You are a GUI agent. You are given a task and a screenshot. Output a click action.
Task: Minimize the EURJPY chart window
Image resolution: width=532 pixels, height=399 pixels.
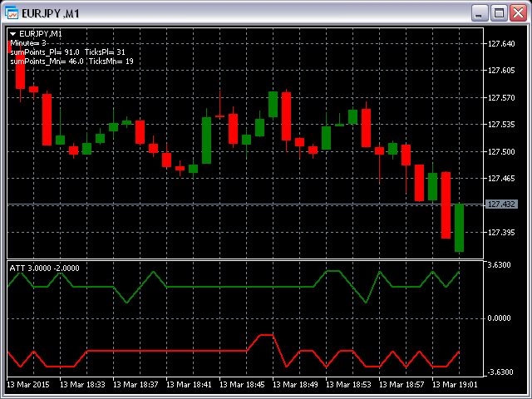pyautogui.click(x=478, y=13)
